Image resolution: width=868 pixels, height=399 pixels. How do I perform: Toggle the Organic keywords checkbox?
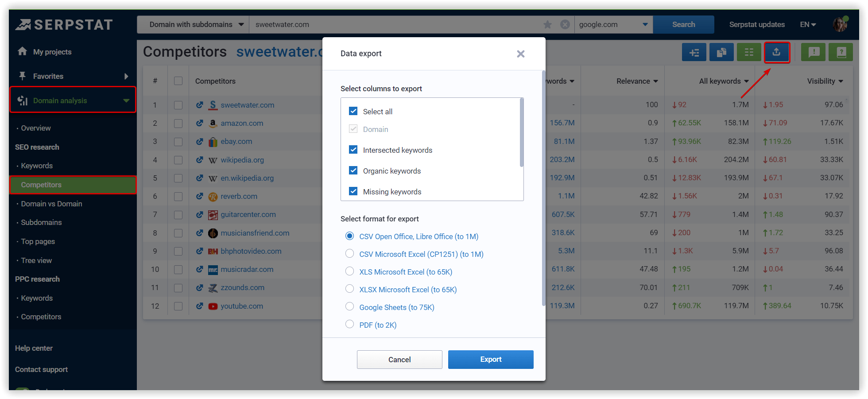tap(353, 170)
